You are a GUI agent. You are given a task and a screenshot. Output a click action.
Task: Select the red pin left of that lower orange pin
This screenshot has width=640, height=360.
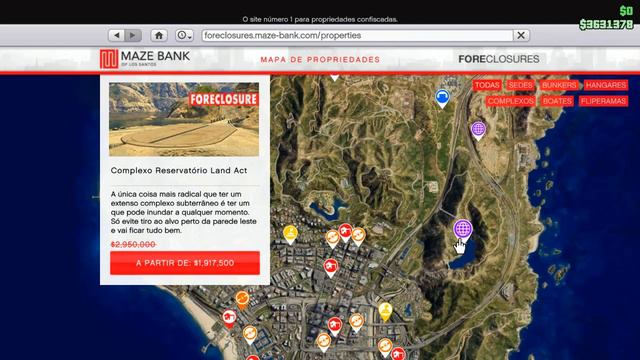(x=335, y=326)
